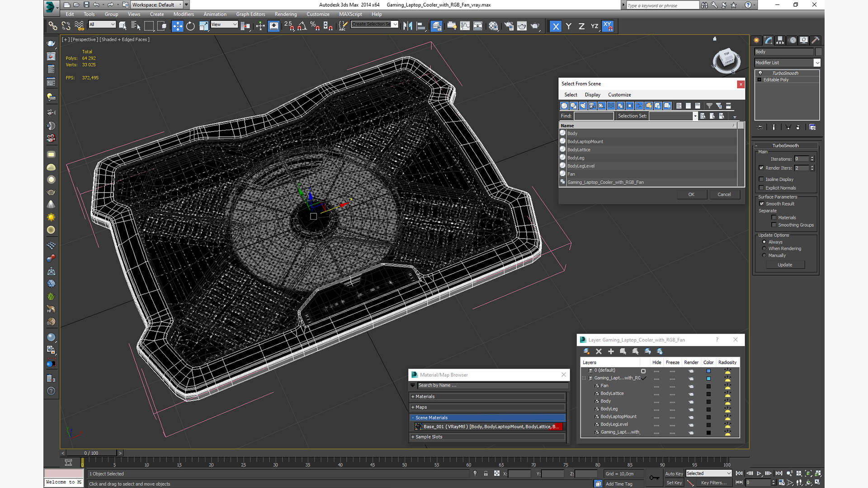Click Add Selected Objects plus icon in Layer dialog
The width and height of the screenshot is (868, 488).
tap(611, 351)
